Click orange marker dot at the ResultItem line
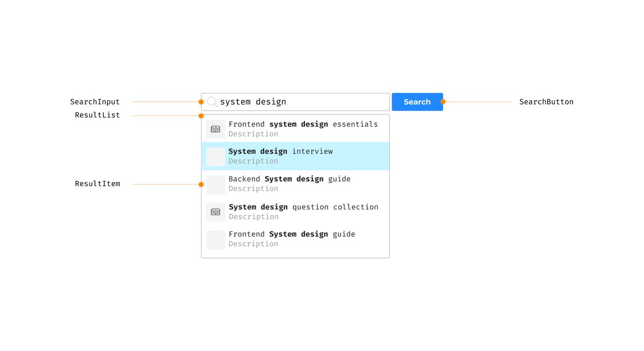The image size is (644, 351). coord(201,184)
